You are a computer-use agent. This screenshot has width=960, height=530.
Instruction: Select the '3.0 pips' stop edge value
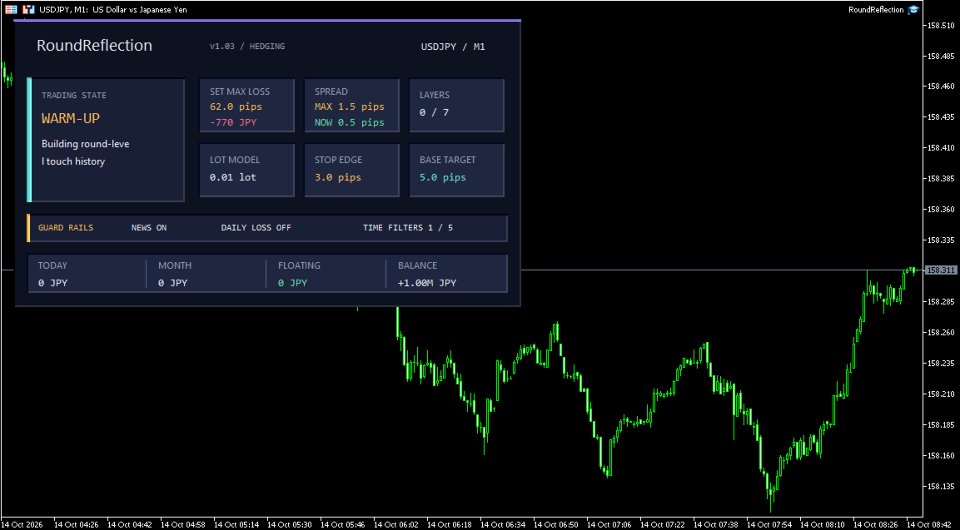tap(338, 177)
